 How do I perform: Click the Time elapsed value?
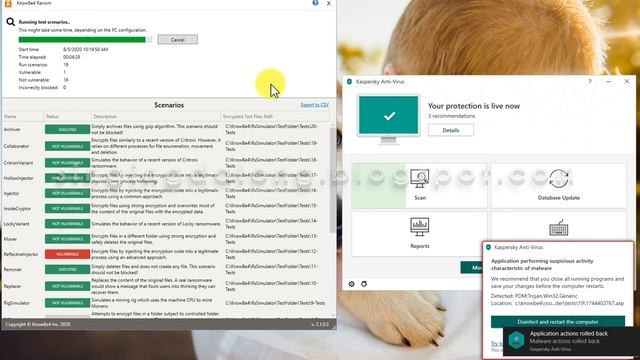(71, 57)
